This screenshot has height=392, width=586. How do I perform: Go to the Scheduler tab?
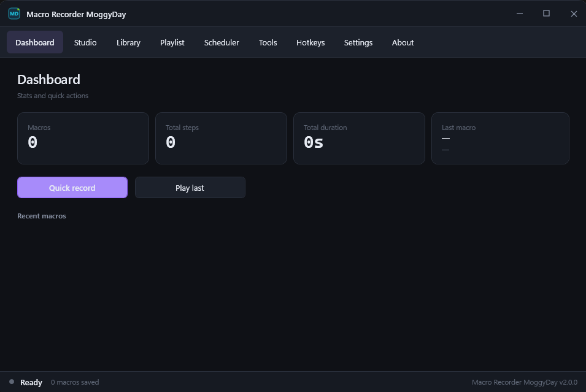click(222, 42)
